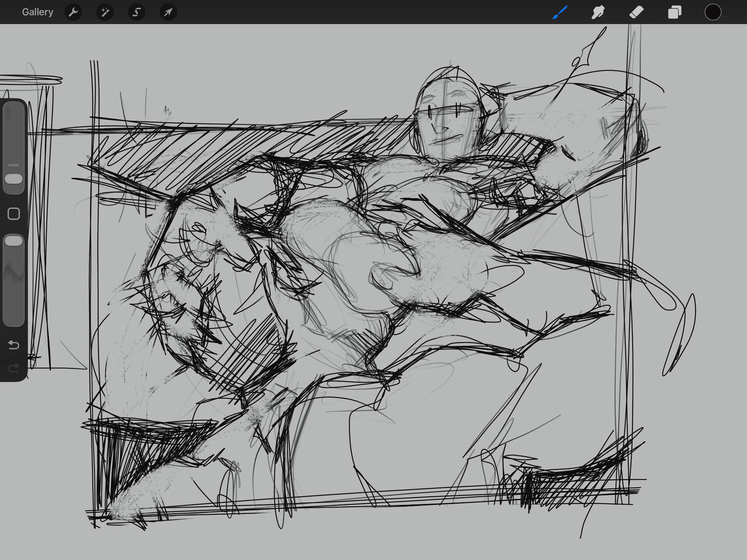Screen dimensions: 747x560
Task: Undo the last stroke
Action: point(14,345)
